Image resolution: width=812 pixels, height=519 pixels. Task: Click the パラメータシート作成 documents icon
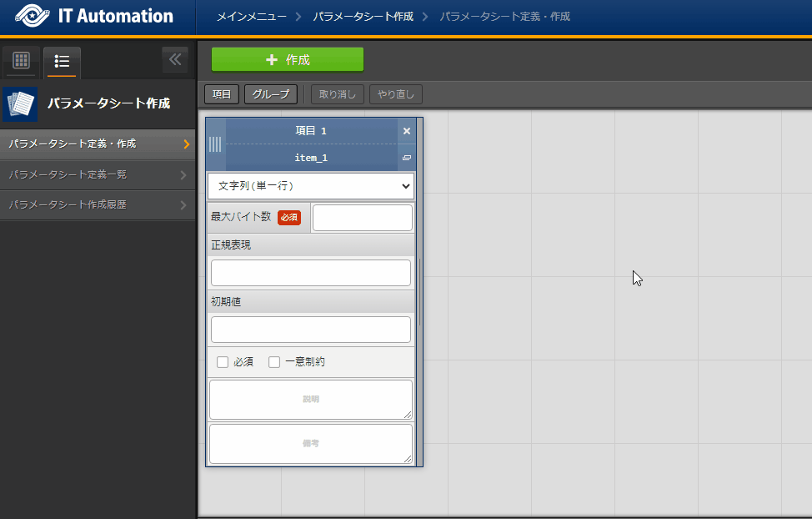pyautogui.click(x=20, y=103)
